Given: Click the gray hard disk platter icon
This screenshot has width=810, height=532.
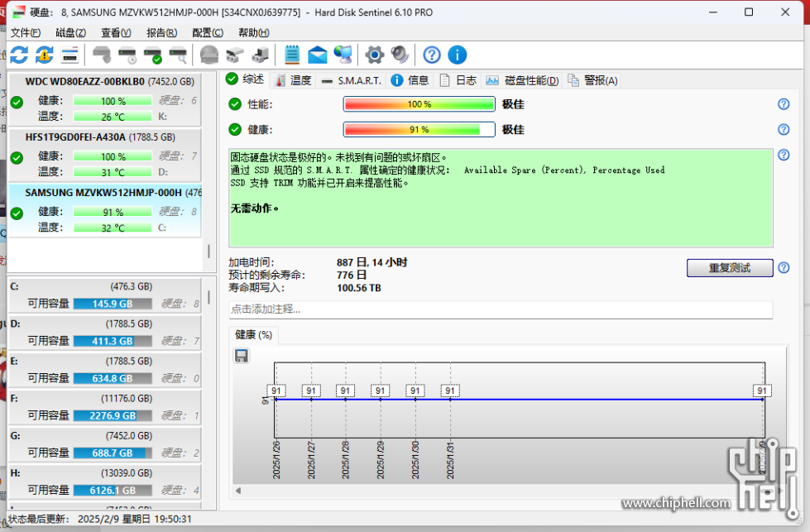Looking at the screenshot, I should [209, 55].
